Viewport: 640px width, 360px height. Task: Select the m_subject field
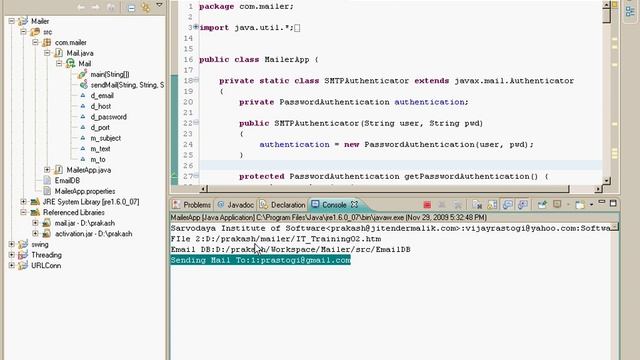click(106, 138)
